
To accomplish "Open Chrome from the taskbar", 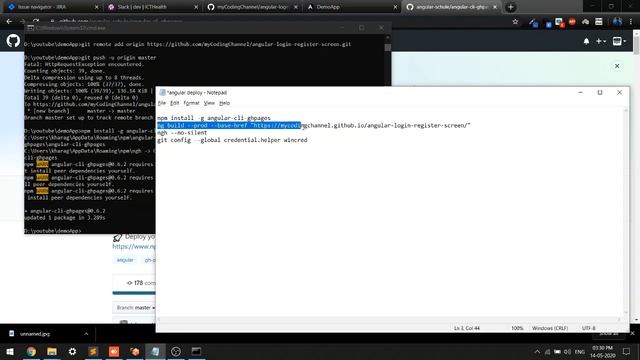I will 31,351.
